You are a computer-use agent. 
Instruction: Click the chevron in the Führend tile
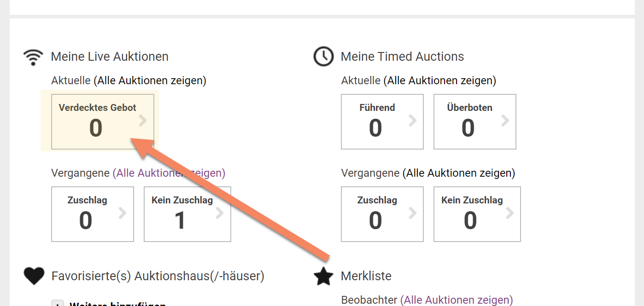click(x=412, y=121)
